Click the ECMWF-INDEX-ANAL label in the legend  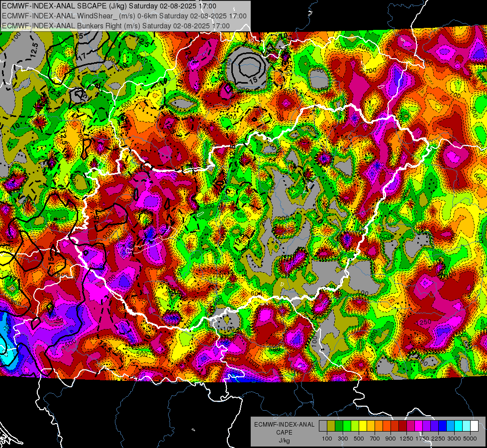(x=284, y=425)
